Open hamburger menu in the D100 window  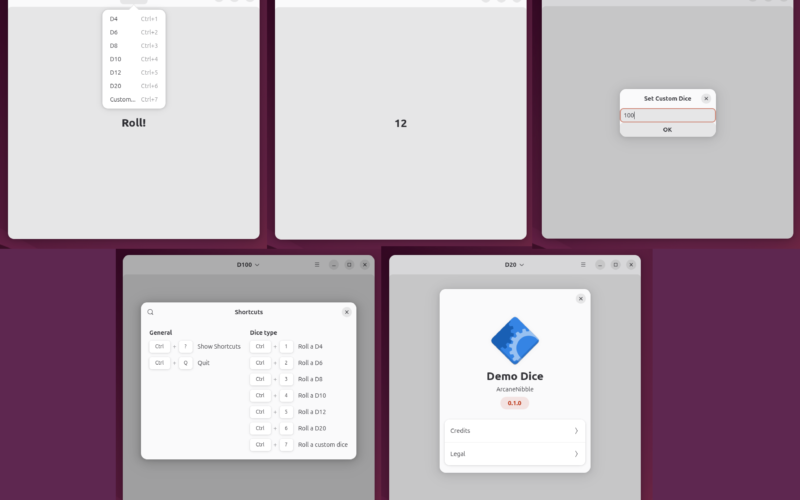point(317,265)
